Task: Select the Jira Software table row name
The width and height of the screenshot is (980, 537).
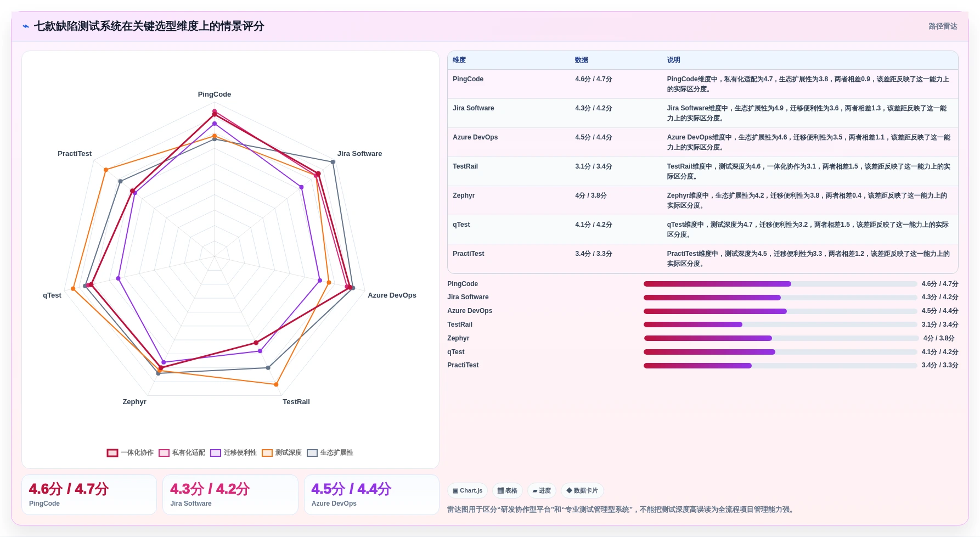Action: 474,108
